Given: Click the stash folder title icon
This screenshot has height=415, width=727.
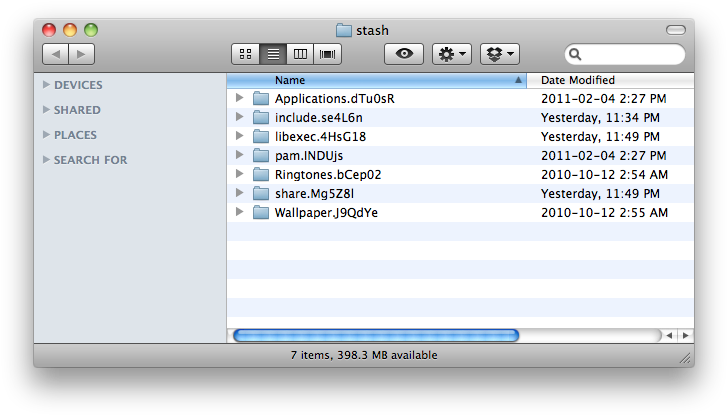Looking at the screenshot, I should point(344,30).
